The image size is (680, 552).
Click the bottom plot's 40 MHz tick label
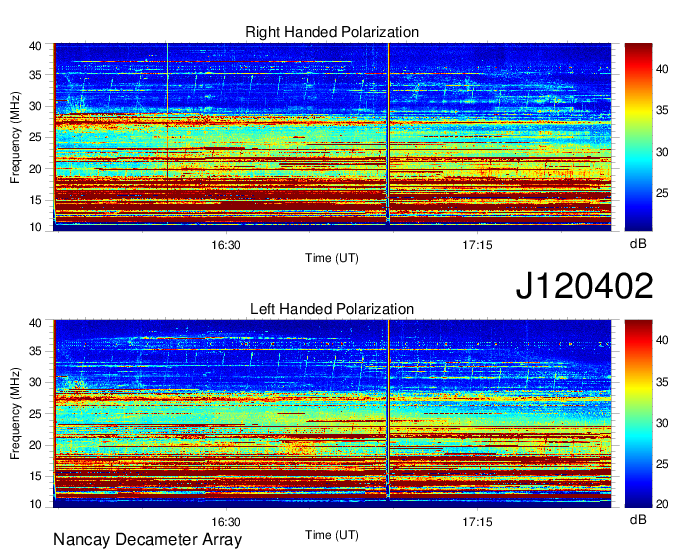pos(35,323)
